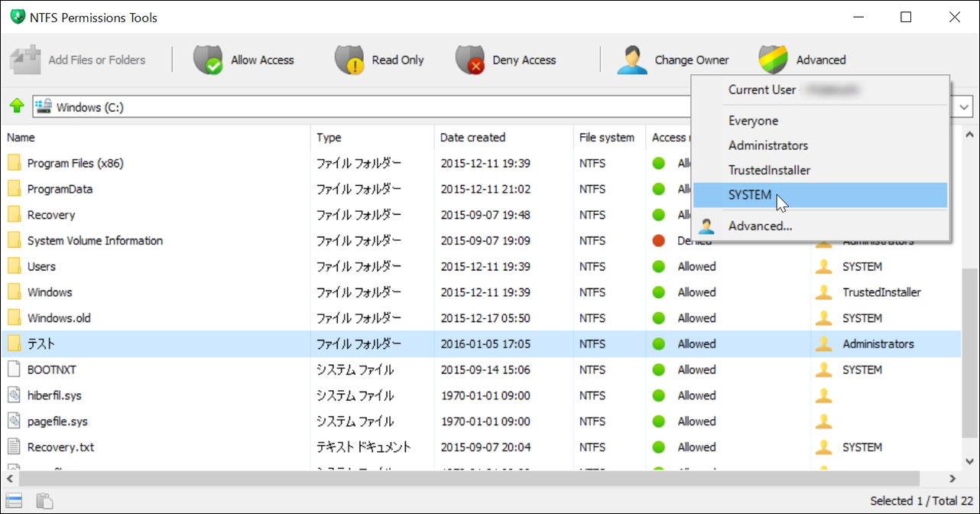Click the Read Only shield icon
This screenshot has width=980, height=514.
[x=349, y=60]
